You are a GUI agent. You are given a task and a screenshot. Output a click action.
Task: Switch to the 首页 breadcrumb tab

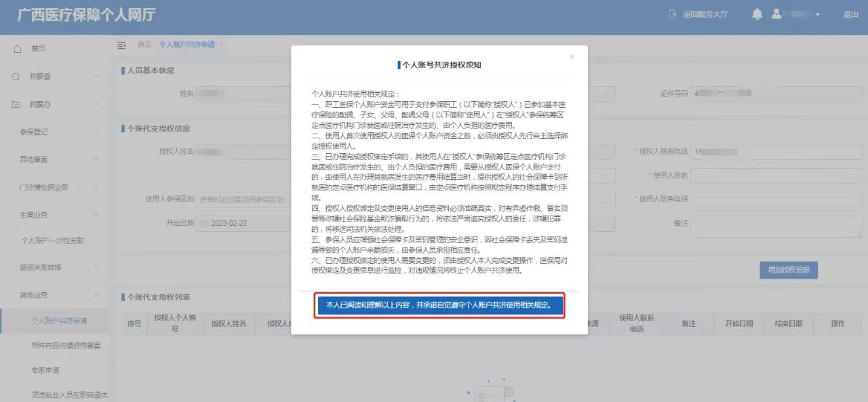click(x=144, y=45)
